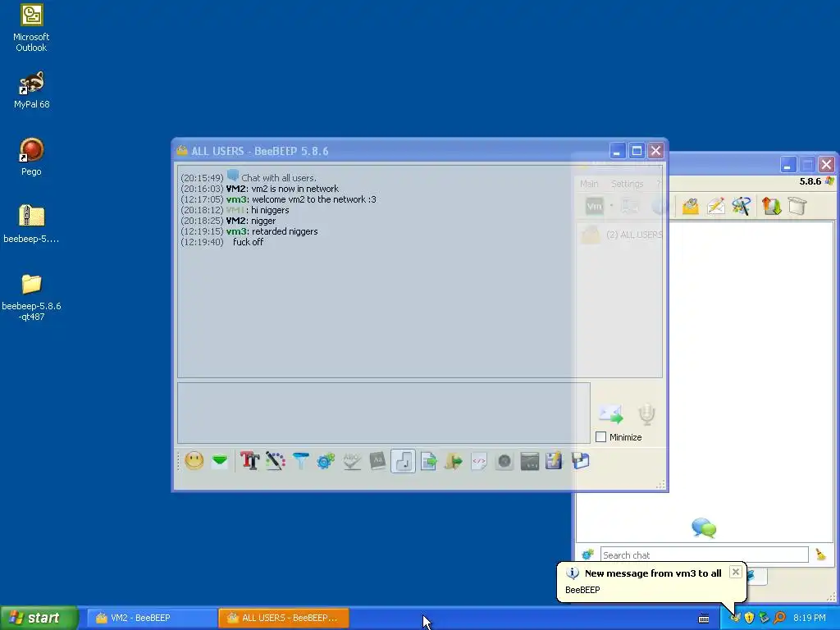Open the emoticon smiley picker

(194, 461)
